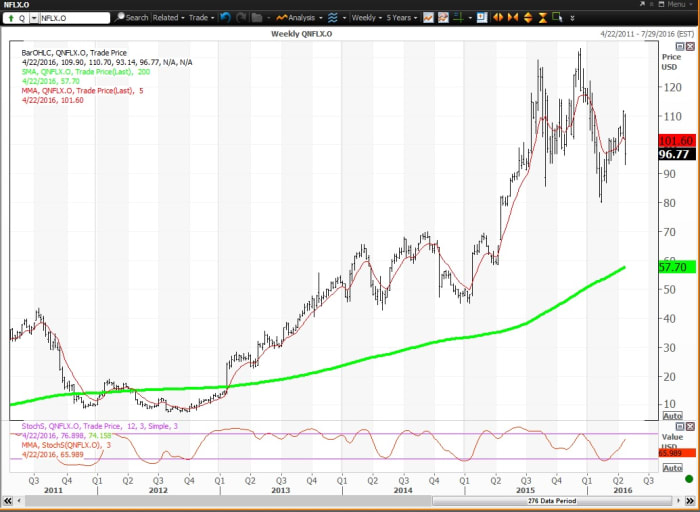Expand the wavy lines icon dropdown arrow
The image size is (700, 512).
(344, 18)
